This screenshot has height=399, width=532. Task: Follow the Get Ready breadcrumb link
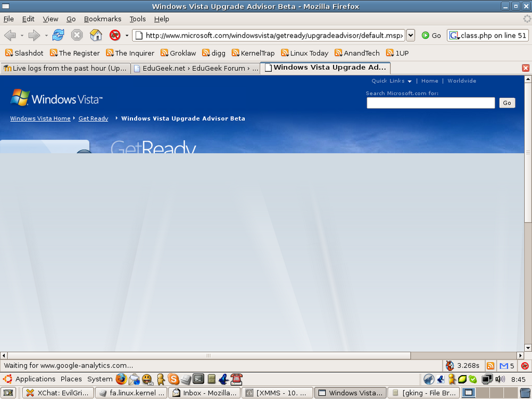pos(93,119)
